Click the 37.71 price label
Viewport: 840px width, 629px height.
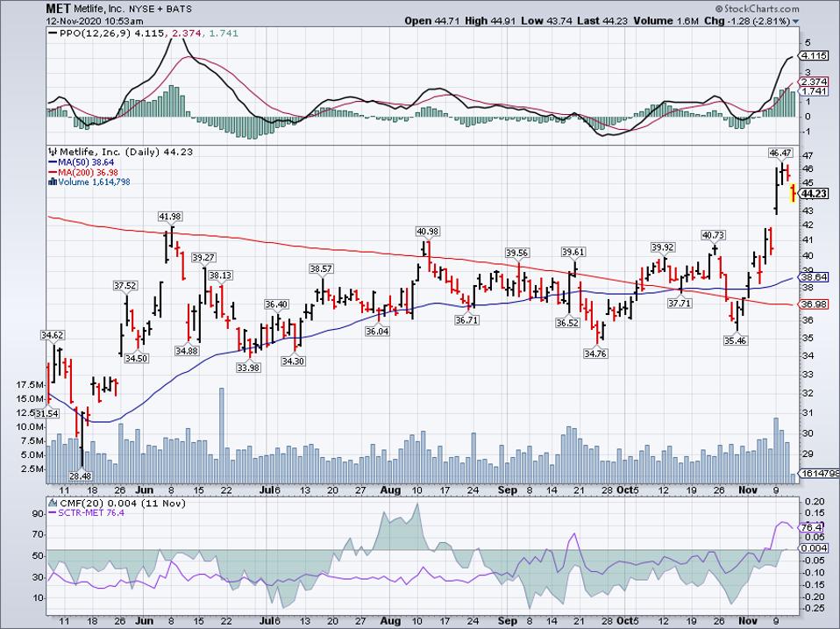click(x=680, y=303)
